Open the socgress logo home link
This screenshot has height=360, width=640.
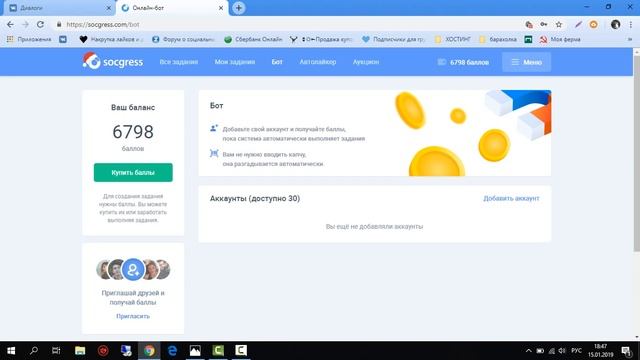tap(113, 62)
